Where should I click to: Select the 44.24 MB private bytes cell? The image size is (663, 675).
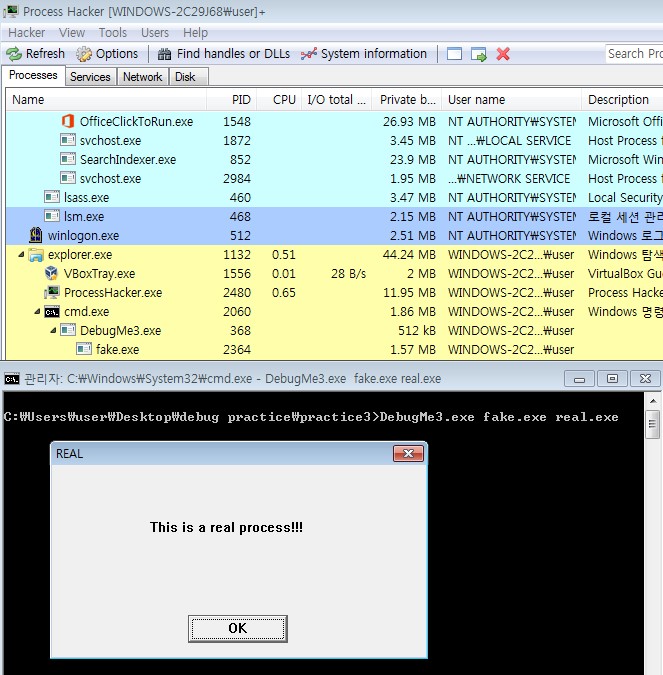(409, 255)
